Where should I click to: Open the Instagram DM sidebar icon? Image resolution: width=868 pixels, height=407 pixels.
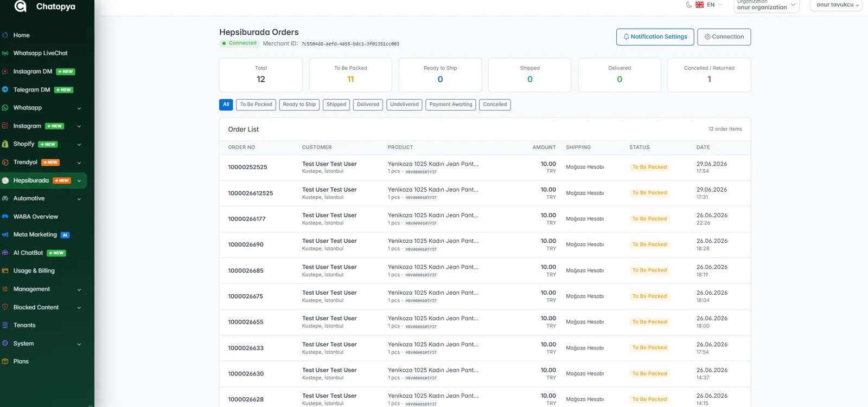(5, 72)
